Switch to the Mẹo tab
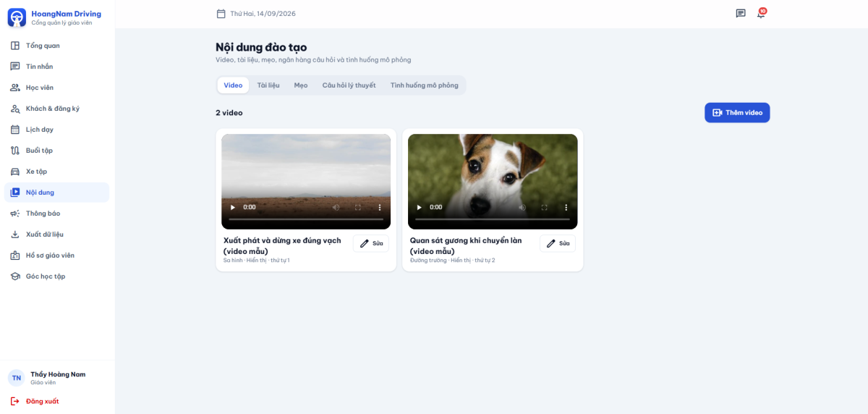 click(x=301, y=85)
